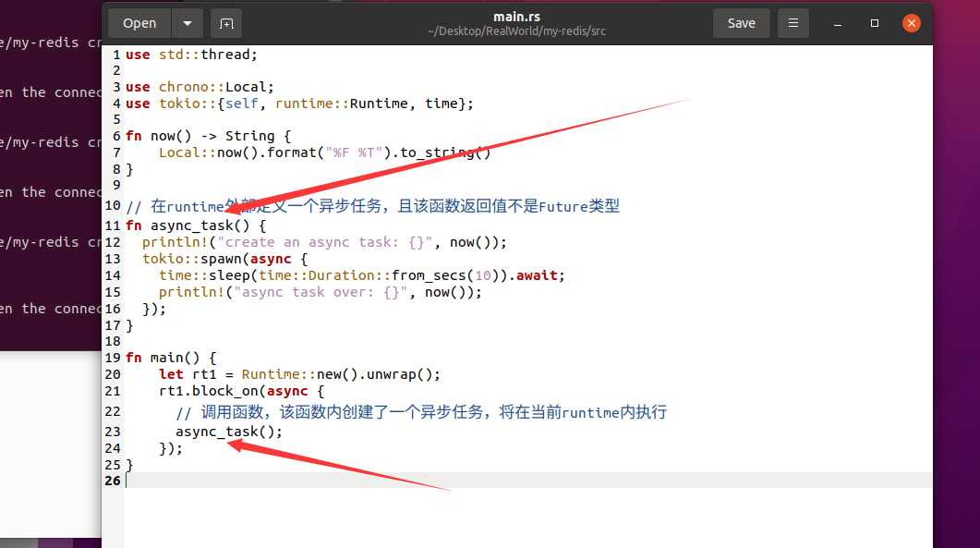Click the top '/my-redis cr' terminal line behind
Viewport: 980px width, 548px height.
tap(51, 43)
